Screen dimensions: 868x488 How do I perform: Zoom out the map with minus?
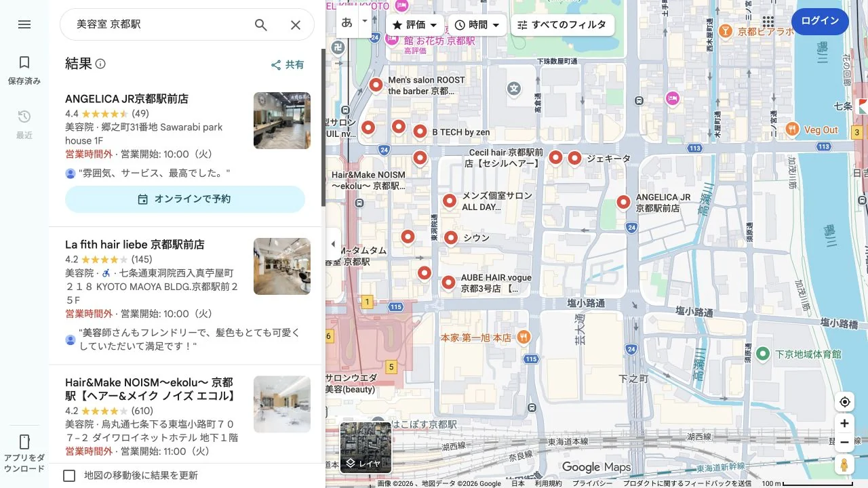click(844, 443)
